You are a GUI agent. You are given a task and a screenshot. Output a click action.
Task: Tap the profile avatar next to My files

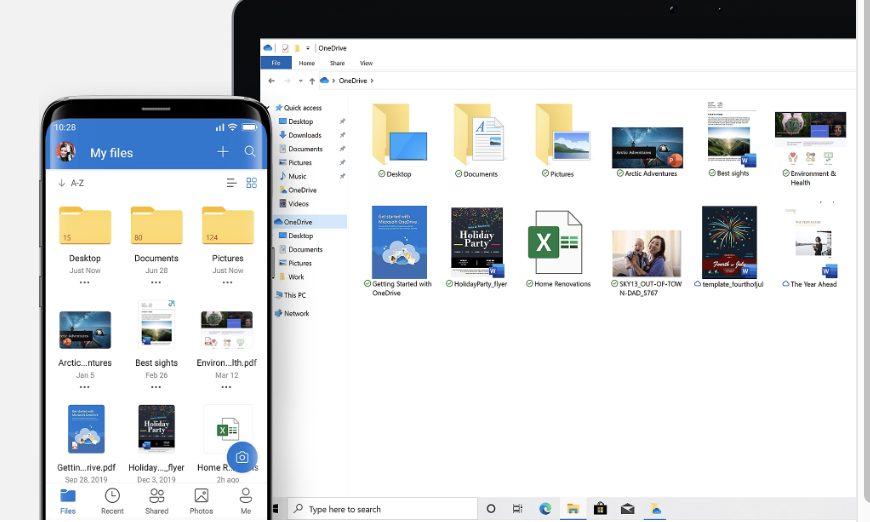click(x=65, y=151)
